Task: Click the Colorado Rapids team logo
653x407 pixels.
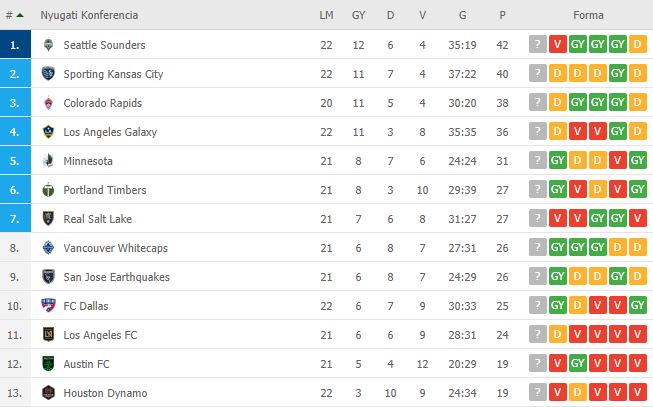Action: point(48,103)
